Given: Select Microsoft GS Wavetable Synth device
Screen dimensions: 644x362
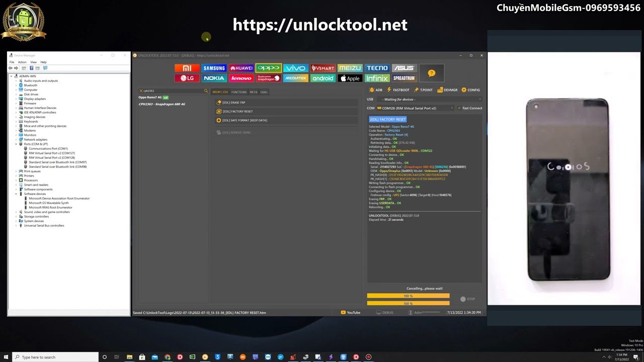Looking at the screenshot, I should [x=49, y=203].
